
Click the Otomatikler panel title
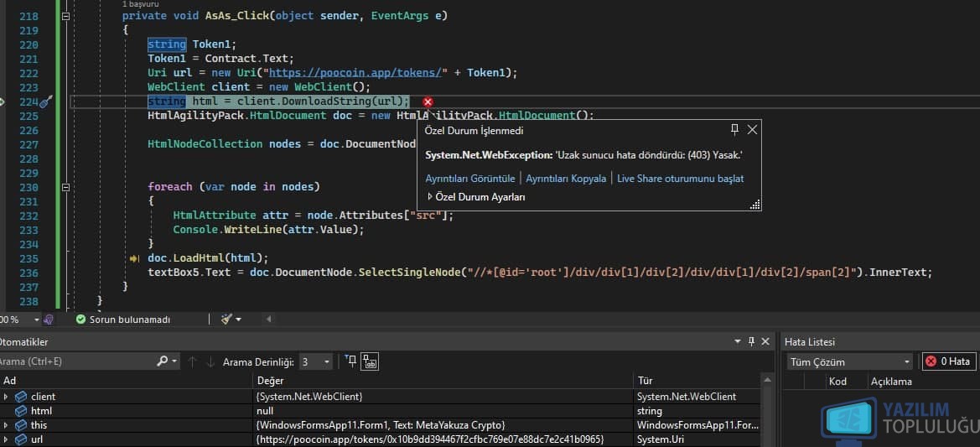(23, 342)
